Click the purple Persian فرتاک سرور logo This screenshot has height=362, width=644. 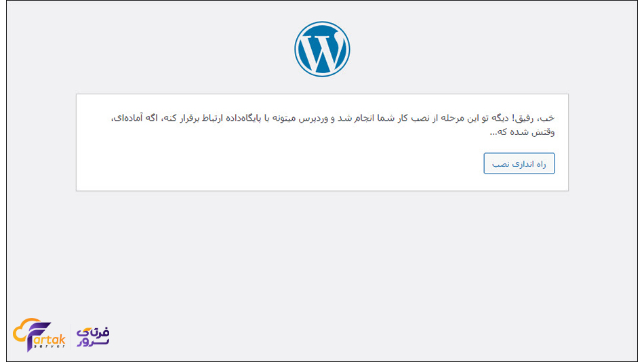(93, 336)
